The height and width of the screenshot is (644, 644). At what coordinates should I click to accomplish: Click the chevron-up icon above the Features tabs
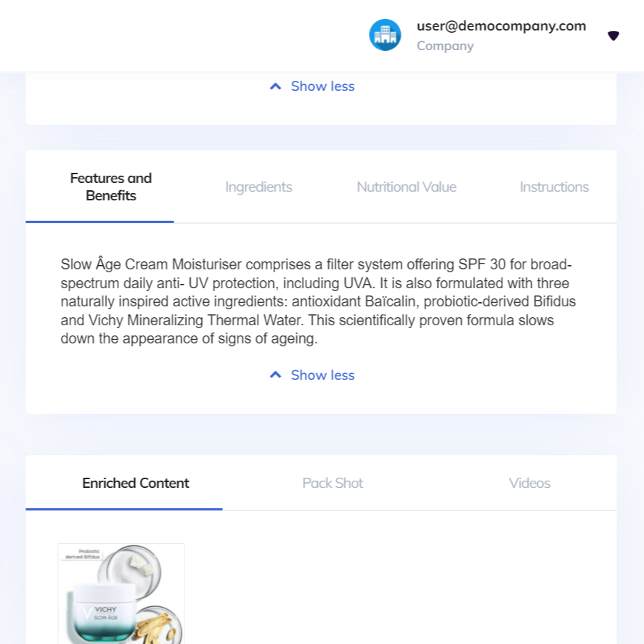coord(275,86)
